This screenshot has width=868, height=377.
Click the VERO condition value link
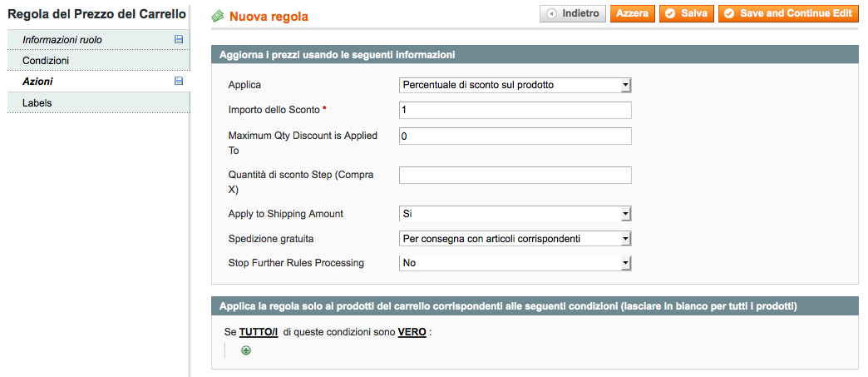tap(412, 331)
